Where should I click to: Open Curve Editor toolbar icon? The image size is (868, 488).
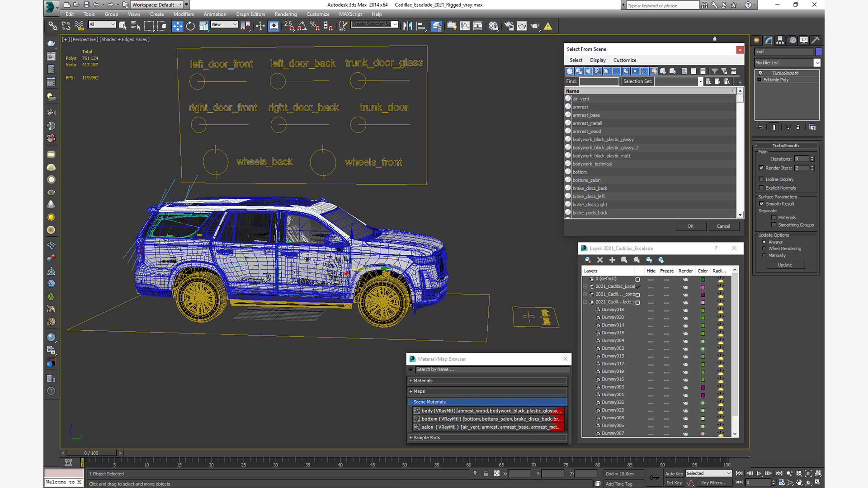(465, 26)
